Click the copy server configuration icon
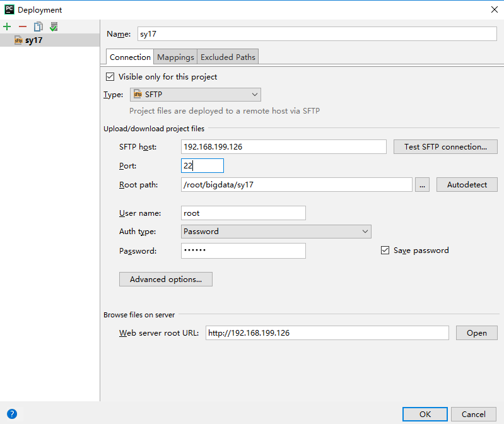 38,26
